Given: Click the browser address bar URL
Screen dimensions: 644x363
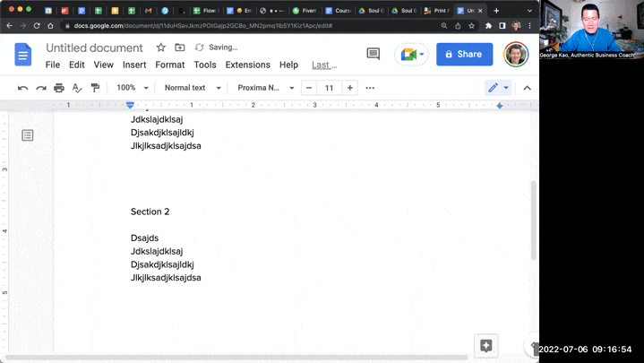Looking at the screenshot, I should click(203, 25).
